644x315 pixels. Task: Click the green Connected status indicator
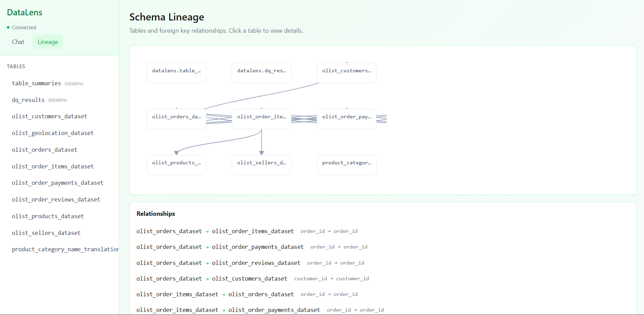point(22,27)
